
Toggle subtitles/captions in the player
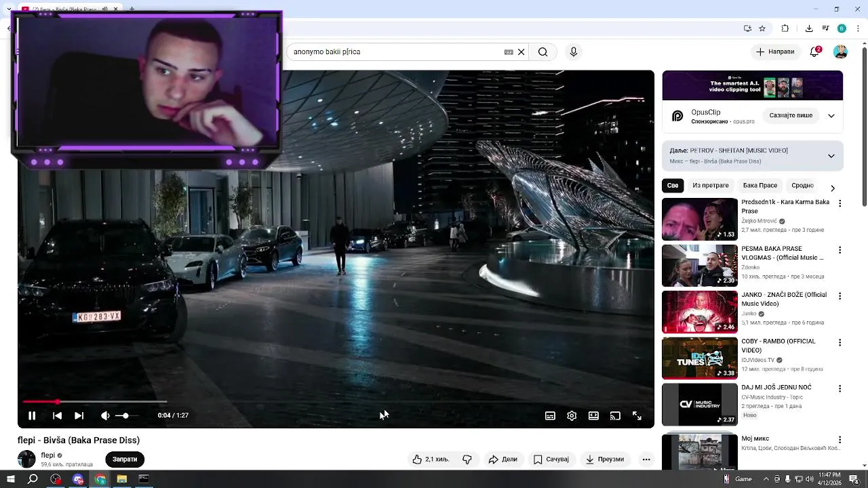550,415
